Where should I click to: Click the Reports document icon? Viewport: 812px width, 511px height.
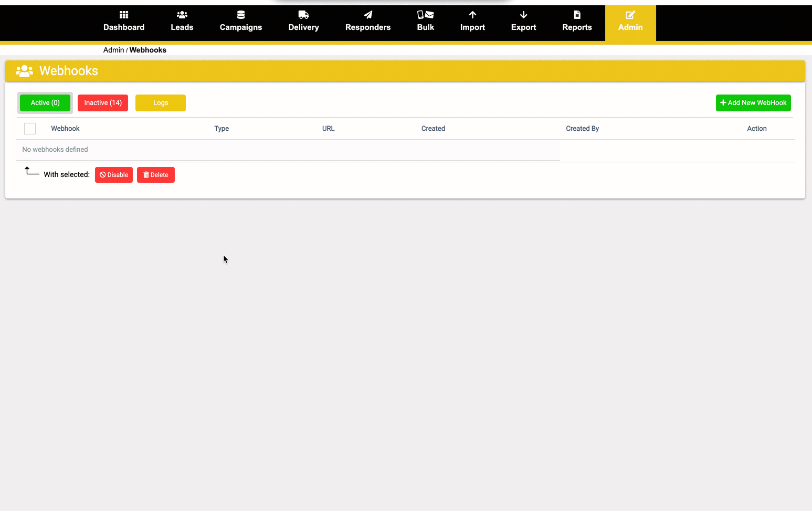point(577,15)
